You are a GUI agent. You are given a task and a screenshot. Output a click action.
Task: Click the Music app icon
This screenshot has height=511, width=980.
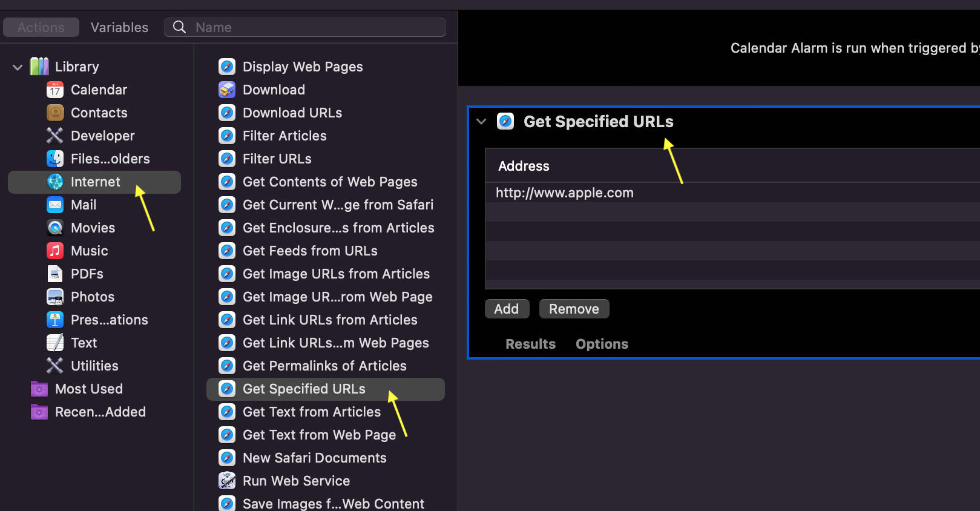point(55,251)
